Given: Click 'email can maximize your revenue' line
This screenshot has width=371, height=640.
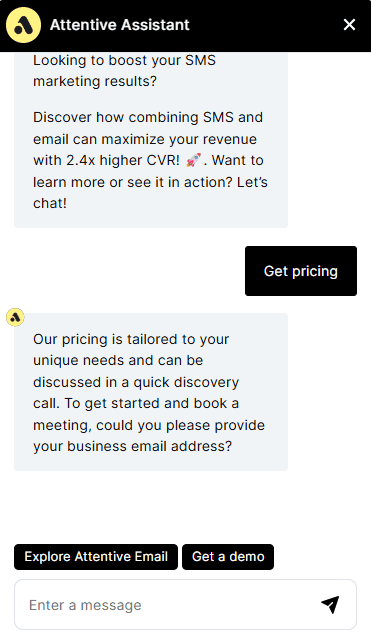Looking at the screenshot, I should click(145, 139).
